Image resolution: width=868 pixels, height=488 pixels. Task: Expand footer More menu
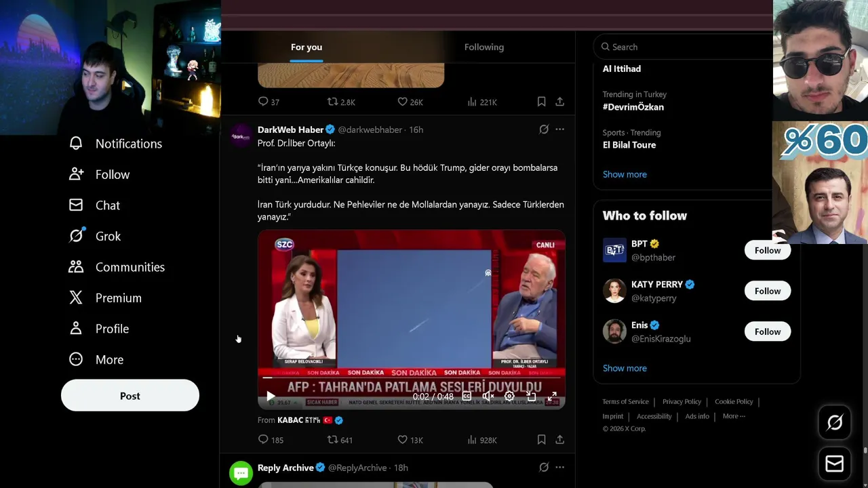click(x=734, y=416)
